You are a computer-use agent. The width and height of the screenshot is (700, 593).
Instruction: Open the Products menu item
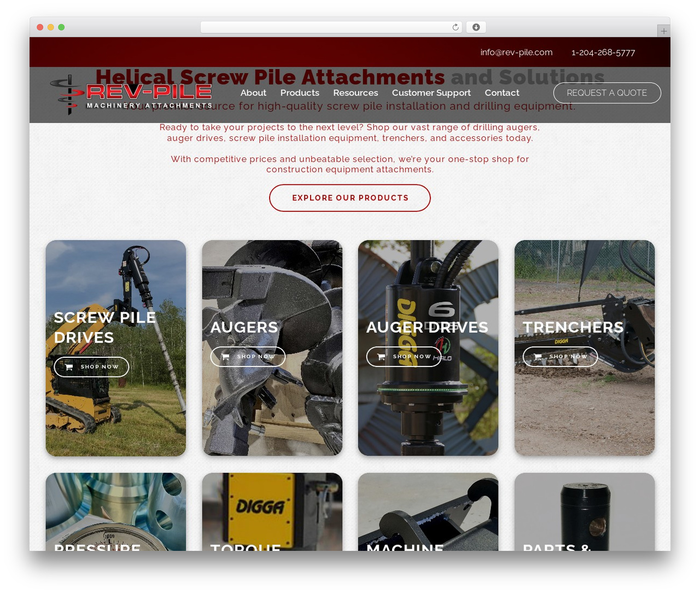tap(300, 93)
